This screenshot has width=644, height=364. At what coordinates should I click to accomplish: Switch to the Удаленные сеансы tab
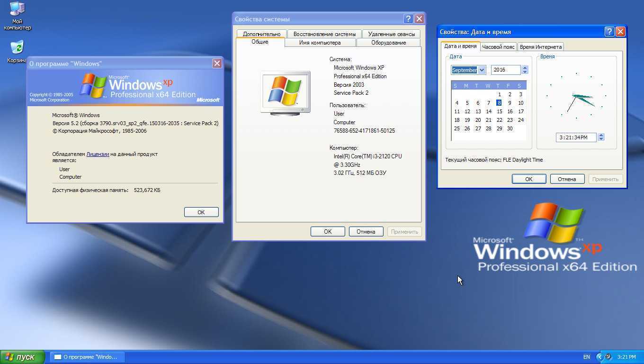pyautogui.click(x=391, y=34)
